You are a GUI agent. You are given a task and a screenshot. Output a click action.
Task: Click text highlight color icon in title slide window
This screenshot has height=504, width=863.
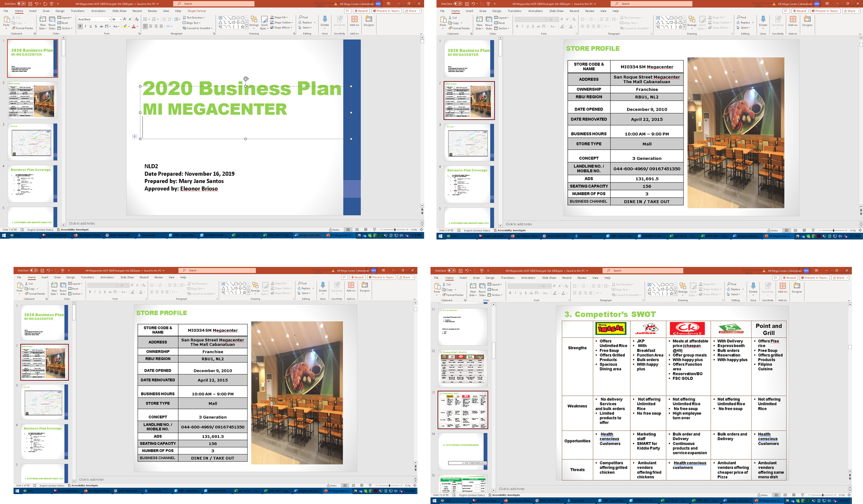tap(125, 27)
